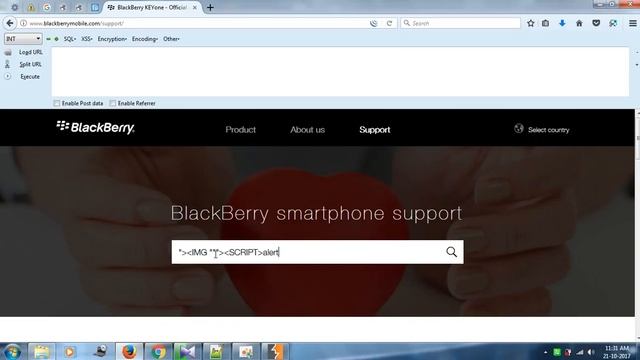Click the globe icon beside Select country
640x360 pixels.
pos(519,129)
